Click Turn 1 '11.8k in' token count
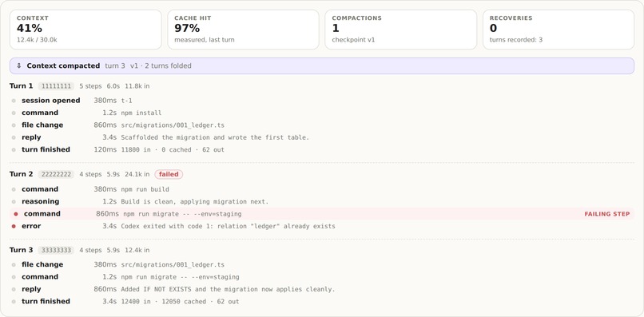Screen dimensions: 644x317 [x=137, y=86]
